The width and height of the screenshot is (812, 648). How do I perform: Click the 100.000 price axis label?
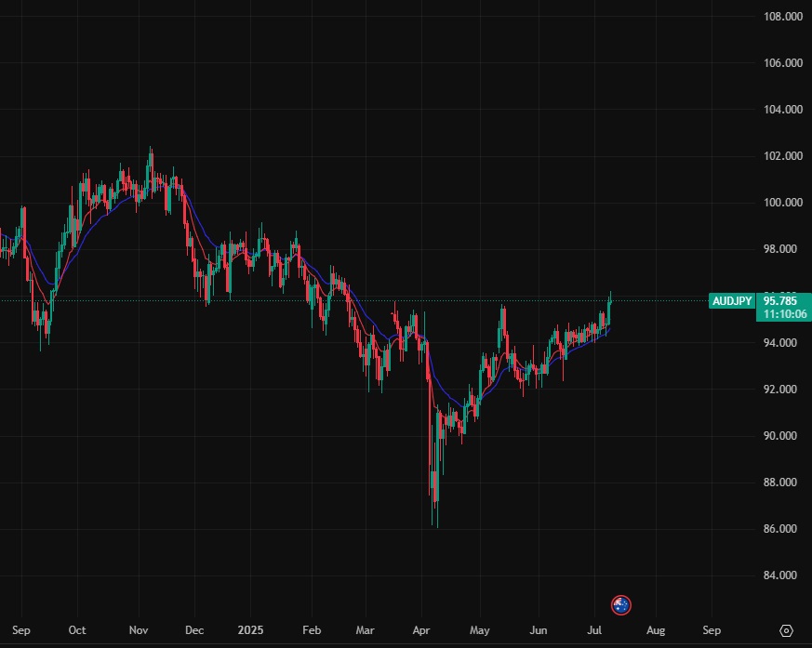click(x=783, y=203)
